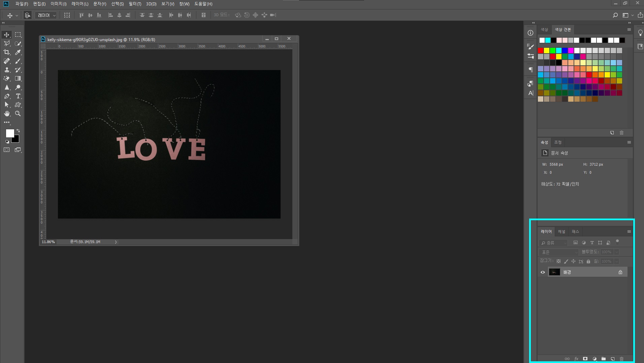Switch to the 색상 tab

(x=544, y=30)
